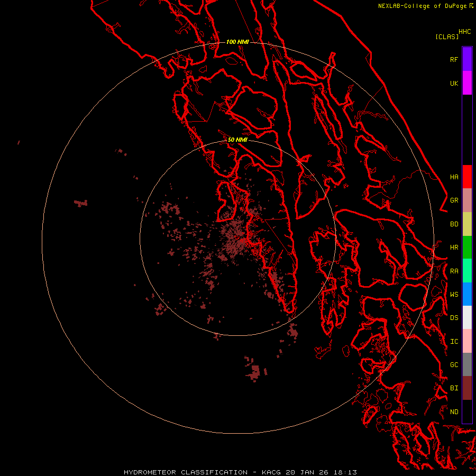The image size is (476, 476).
Task: Click the DS white legend swatch
Action: (467, 317)
